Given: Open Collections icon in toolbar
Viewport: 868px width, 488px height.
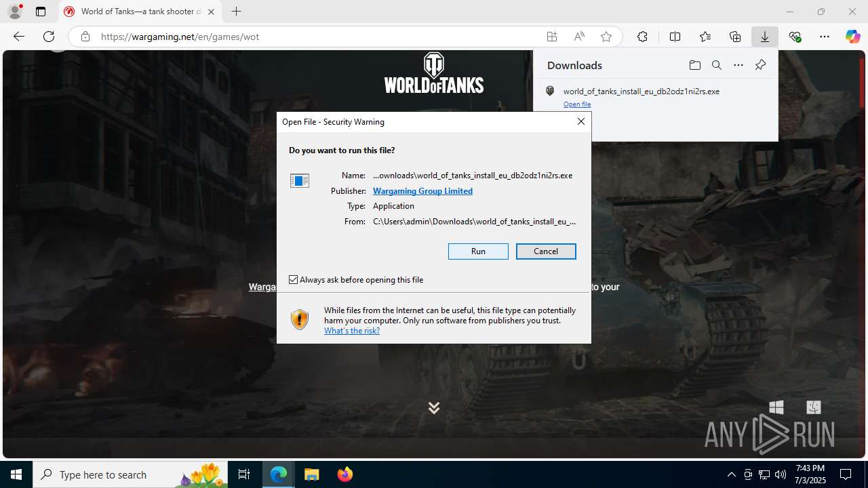Looking at the screenshot, I should tap(735, 37).
